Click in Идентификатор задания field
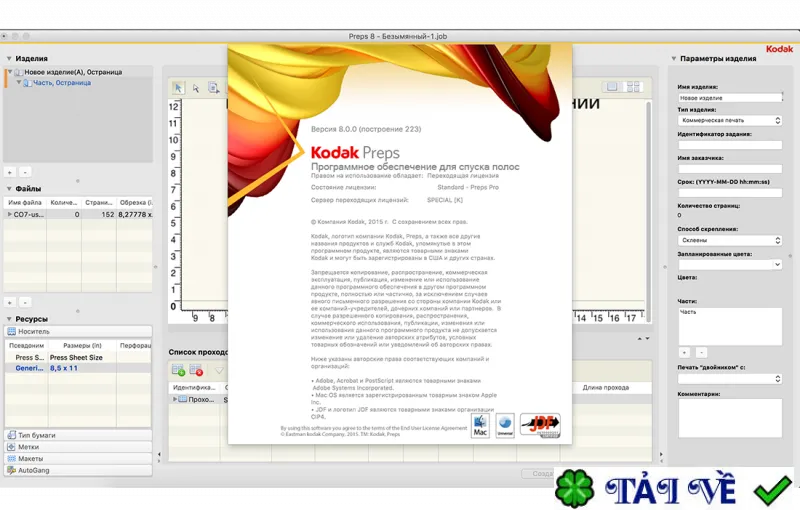Image resolution: width=800 pixels, height=516 pixels. click(730, 145)
